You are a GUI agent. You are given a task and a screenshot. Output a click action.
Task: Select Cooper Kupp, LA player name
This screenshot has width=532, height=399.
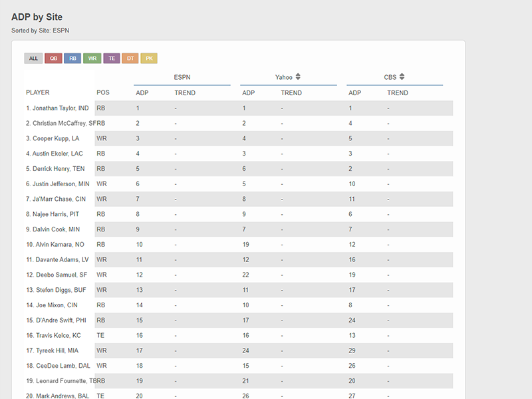(x=53, y=138)
